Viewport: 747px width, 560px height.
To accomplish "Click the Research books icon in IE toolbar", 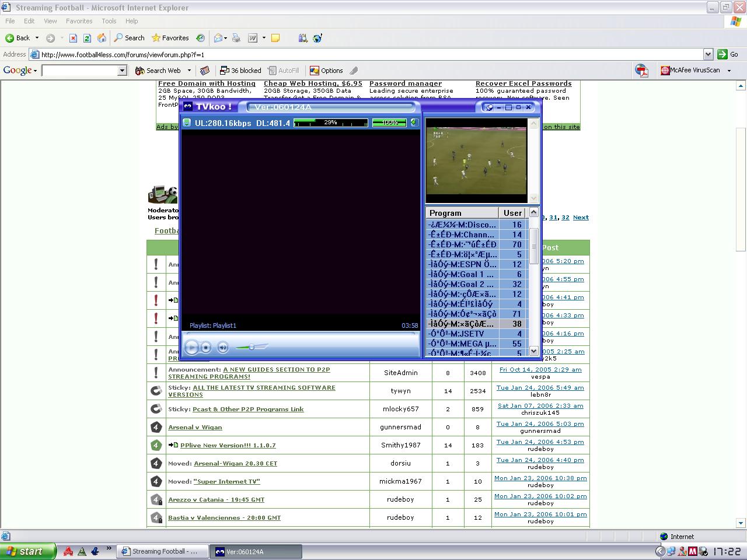I will pyautogui.click(x=302, y=38).
